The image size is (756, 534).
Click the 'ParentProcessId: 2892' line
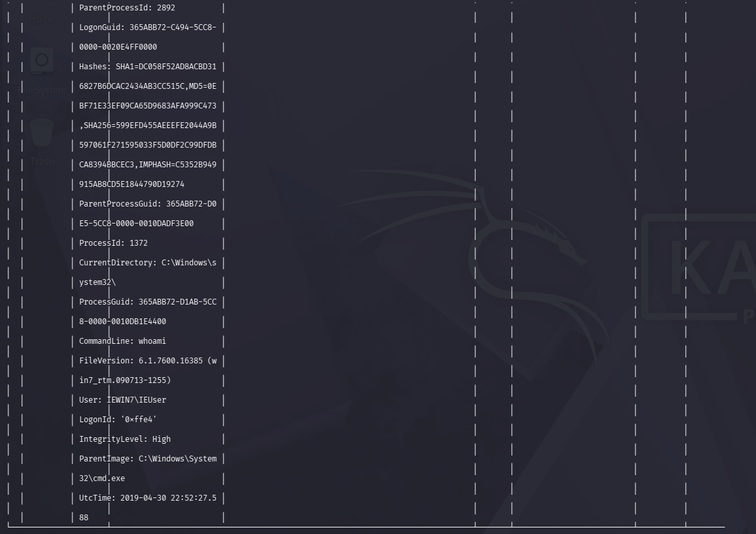127,8
